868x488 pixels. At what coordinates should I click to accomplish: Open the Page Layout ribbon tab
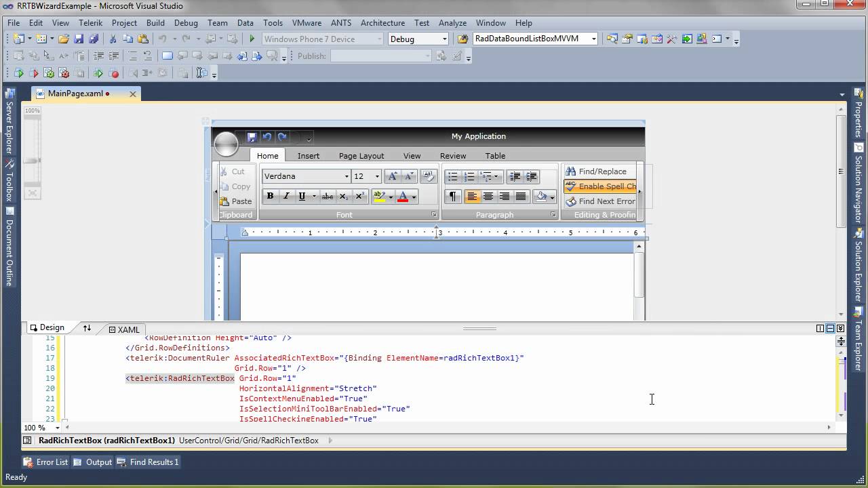pos(361,156)
